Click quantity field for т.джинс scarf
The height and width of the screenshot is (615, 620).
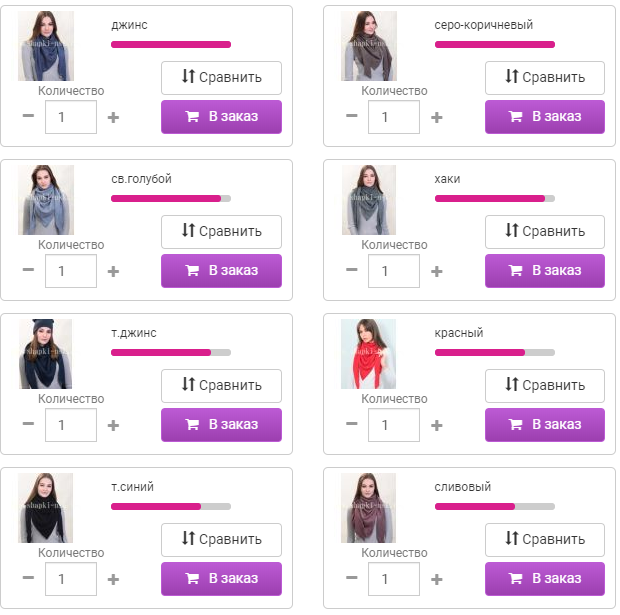[70, 425]
